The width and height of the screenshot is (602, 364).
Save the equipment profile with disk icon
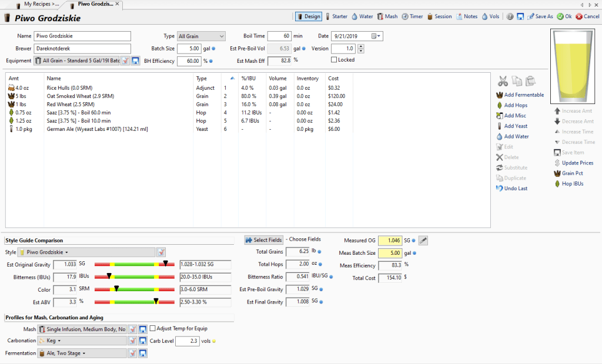(x=135, y=61)
